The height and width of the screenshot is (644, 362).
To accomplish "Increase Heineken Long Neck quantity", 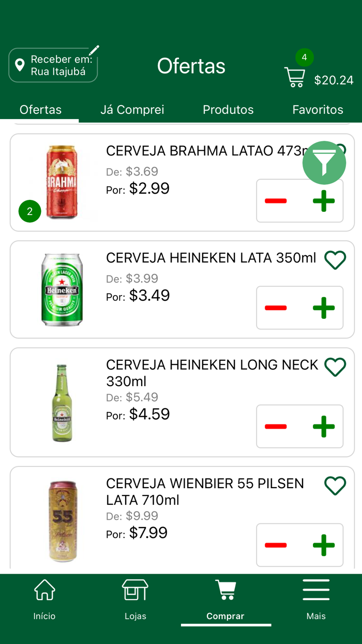I will [324, 426].
